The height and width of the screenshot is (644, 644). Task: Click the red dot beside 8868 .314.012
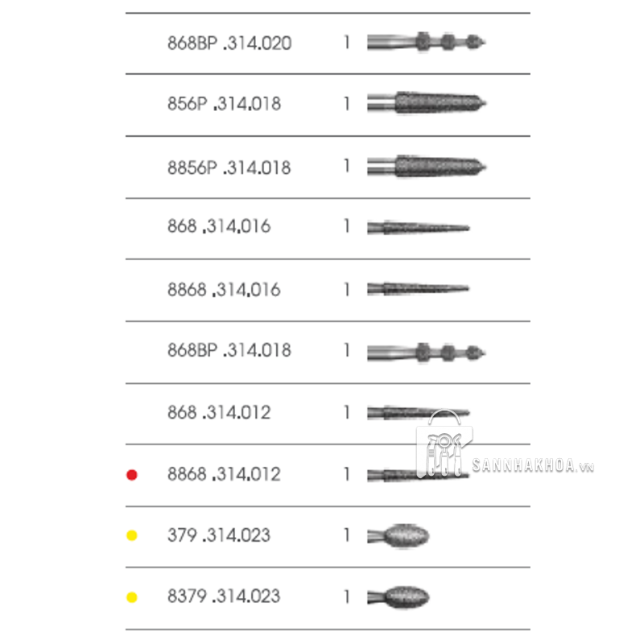[133, 475]
